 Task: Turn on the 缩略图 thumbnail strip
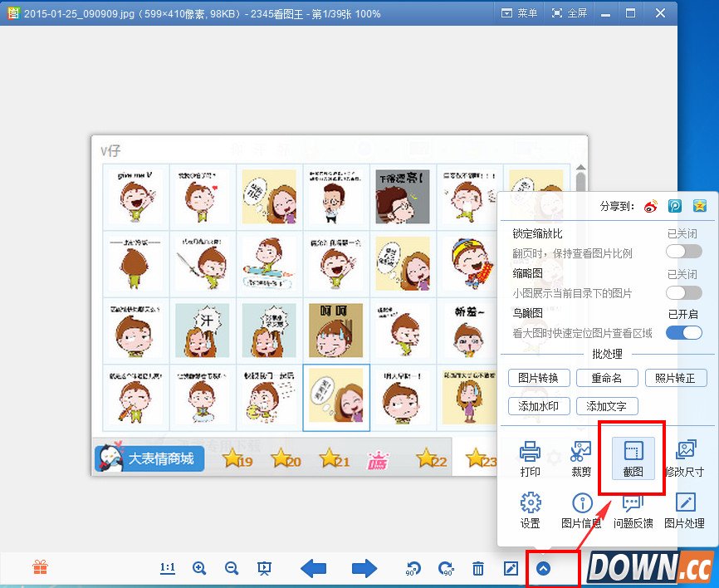click(683, 292)
